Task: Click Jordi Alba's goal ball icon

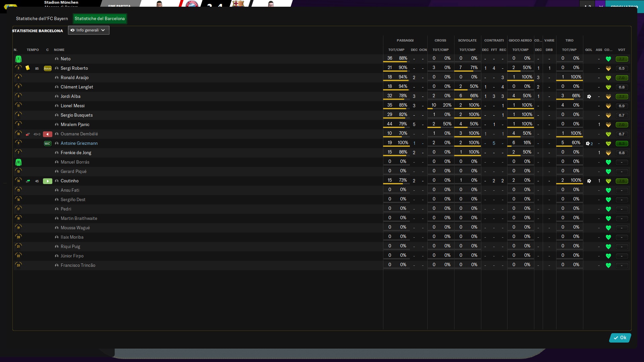Action: [589, 97]
